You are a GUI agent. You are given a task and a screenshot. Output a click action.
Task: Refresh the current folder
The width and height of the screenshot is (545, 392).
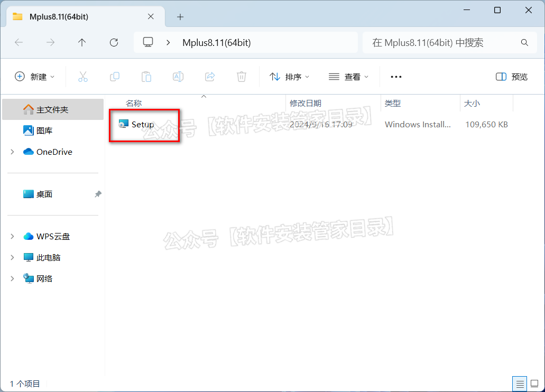click(114, 42)
